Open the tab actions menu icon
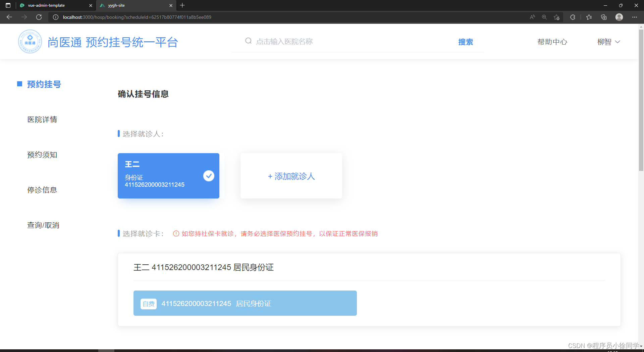This screenshot has height=352, width=644. pyautogui.click(x=8, y=5)
